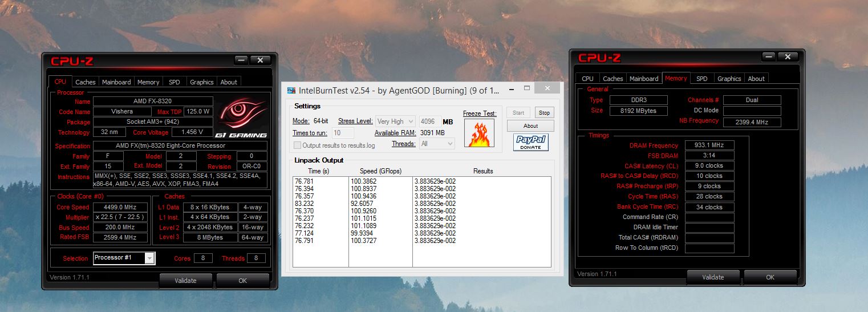Open SPD tab in left CPU-Z
This screenshot has width=868, height=312.
click(x=175, y=82)
